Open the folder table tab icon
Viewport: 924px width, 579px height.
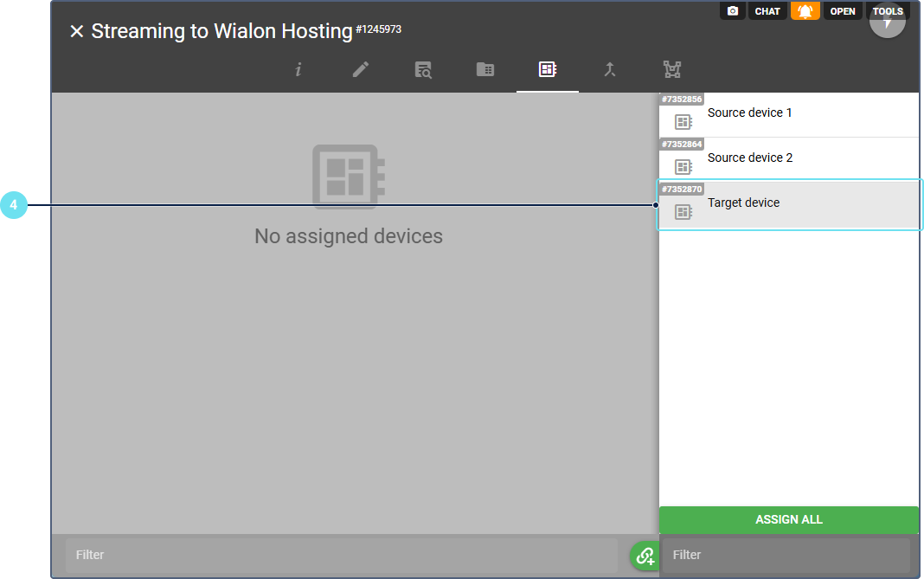[x=485, y=70]
